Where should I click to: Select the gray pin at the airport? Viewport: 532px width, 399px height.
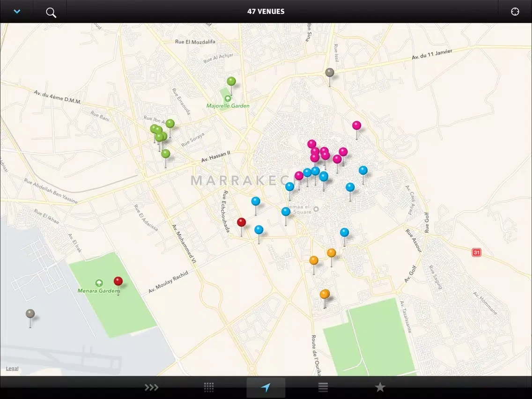click(30, 313)
